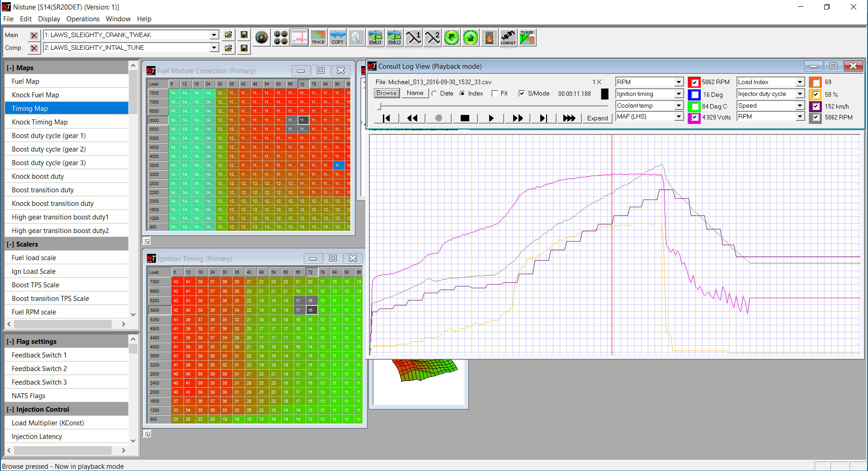The width and height of the screenshot is (868, 471).
Task: Click the Expand button in log view
Action: coord(597,118)
